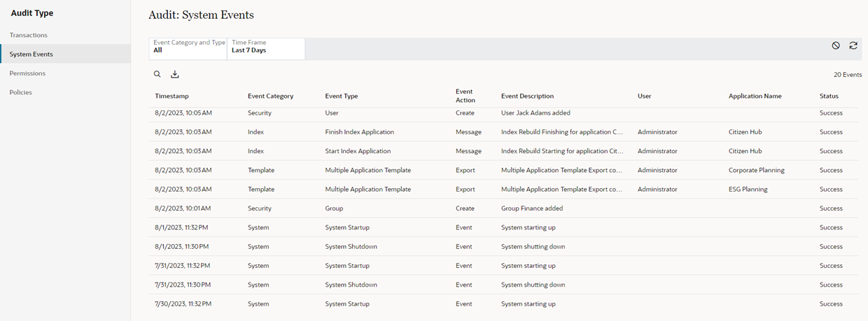This screenshot has width=868, height=321.
Task: Click the clear filters circle-slash icon
Action: (x=836, y=45)
